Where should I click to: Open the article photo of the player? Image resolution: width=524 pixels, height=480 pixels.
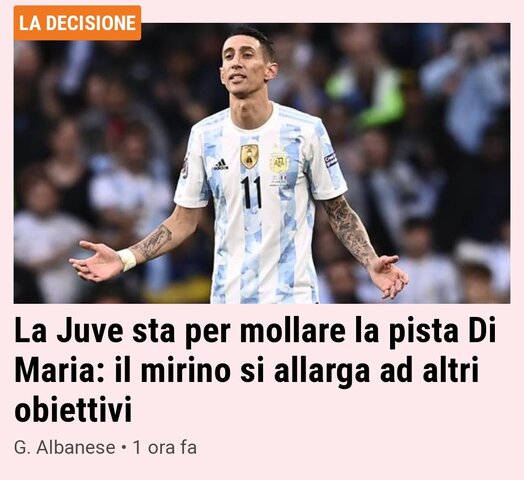[262, 163]
